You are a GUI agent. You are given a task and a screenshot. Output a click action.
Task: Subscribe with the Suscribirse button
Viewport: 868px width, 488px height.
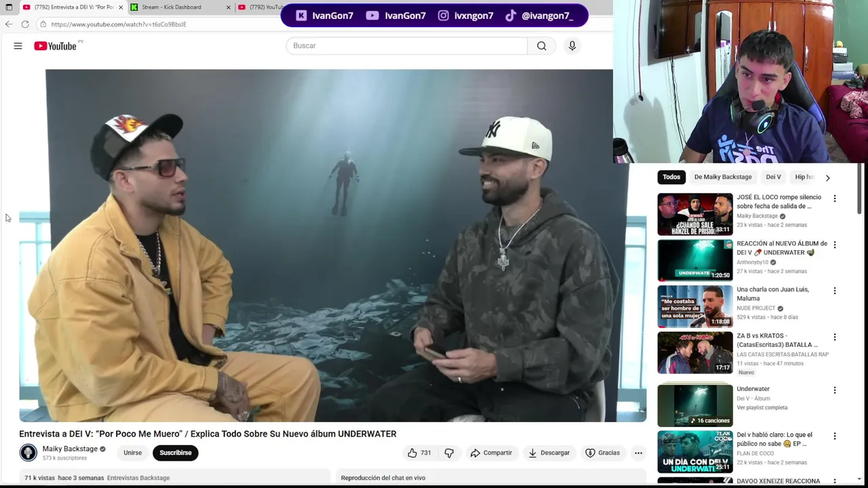pos(176,453)
